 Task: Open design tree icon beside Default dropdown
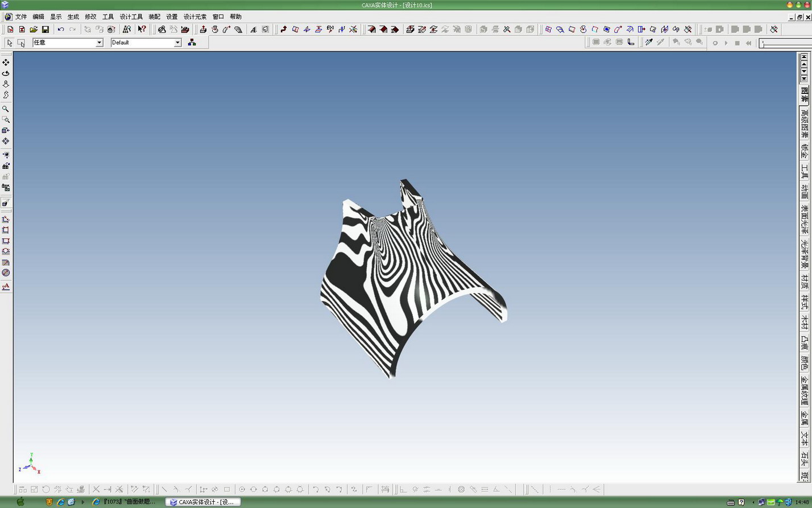point(192,43)
